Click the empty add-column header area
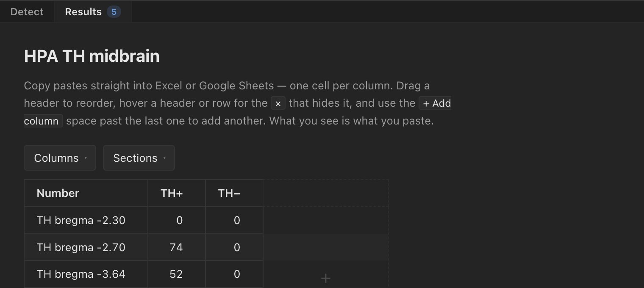Viewport: 644px width, 288px height. tap(326, 193)
